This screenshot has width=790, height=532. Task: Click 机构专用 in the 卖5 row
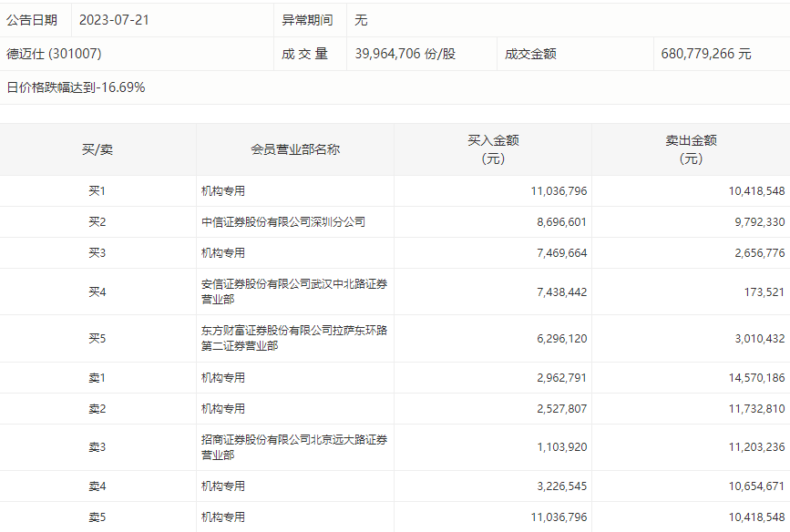223,517
